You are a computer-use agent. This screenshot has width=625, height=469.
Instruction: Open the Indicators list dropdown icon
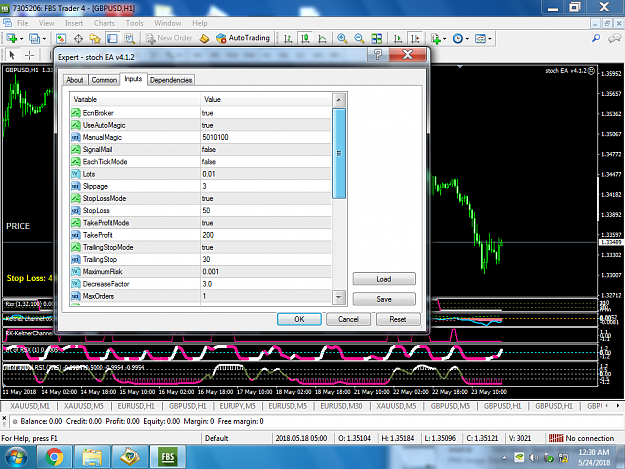[x=436, y=39]
